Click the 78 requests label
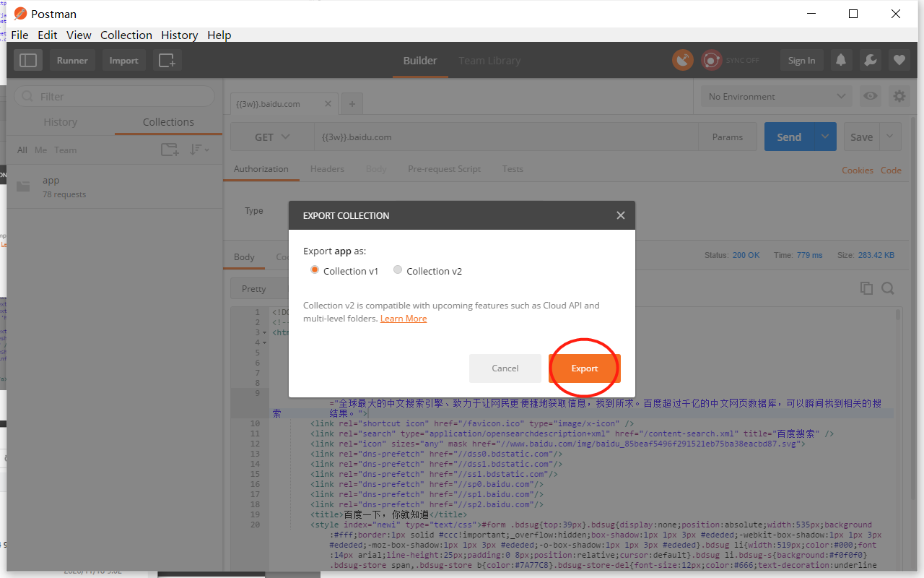Image resolution: width=924 pixels, height=578 pixels. (x=64, y=194)
